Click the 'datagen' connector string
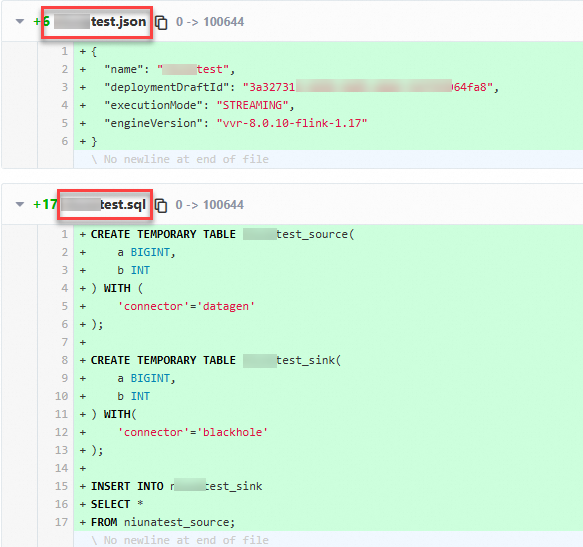This screenshot has height=547, width=583. (226, 306)
